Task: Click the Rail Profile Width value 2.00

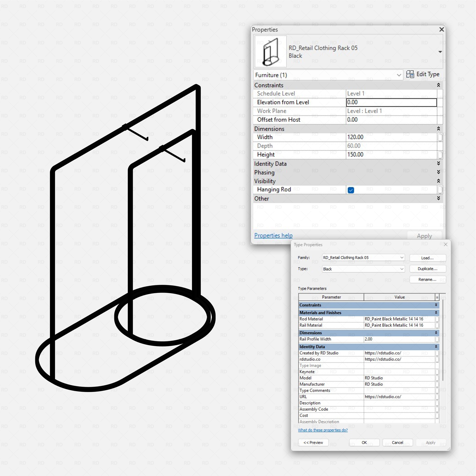Action: click(x=399, y=339)
